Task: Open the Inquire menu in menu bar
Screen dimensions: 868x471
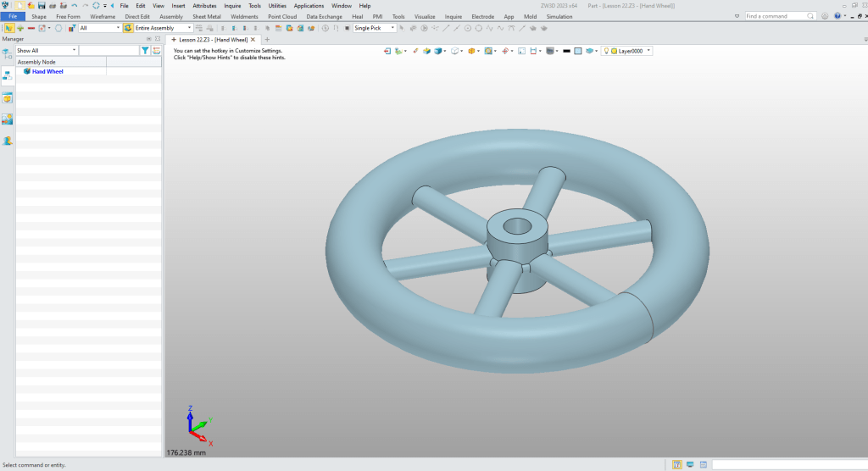Action: click(232, 5)
